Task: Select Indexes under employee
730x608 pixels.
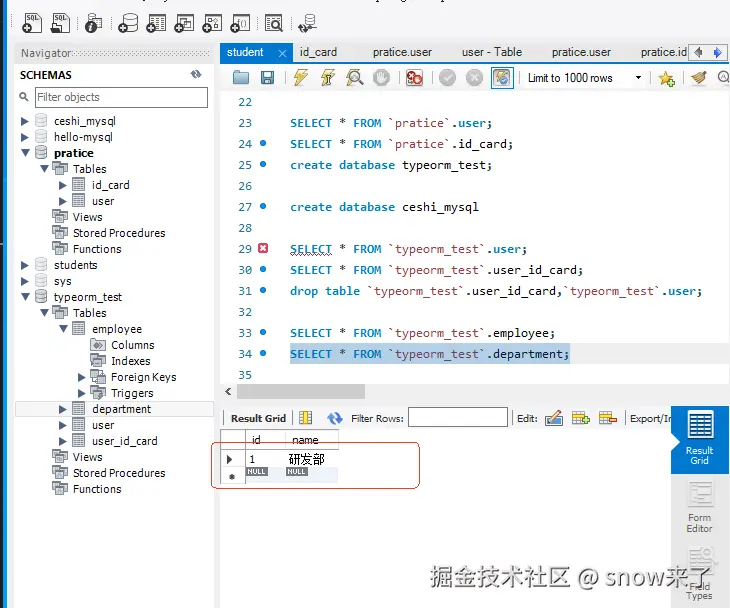Action: (131, 361)
